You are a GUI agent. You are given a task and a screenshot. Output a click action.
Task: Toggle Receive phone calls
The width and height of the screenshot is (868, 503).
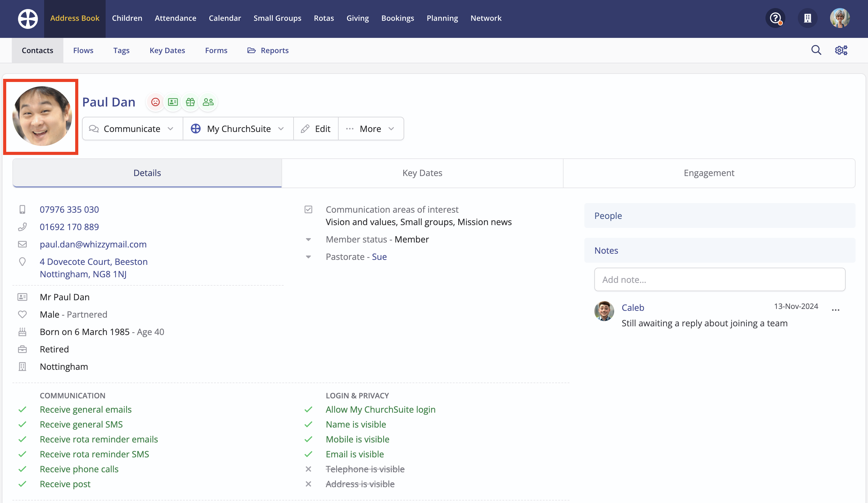pos(79,469)
